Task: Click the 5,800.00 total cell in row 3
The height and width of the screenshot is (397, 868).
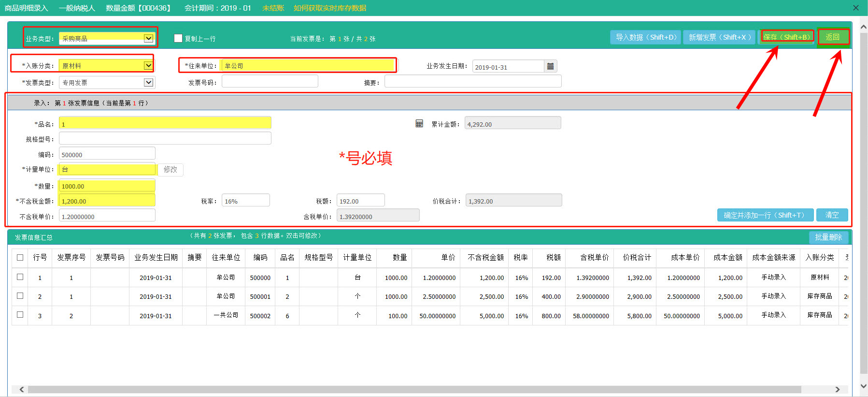Action: point(635,316)
